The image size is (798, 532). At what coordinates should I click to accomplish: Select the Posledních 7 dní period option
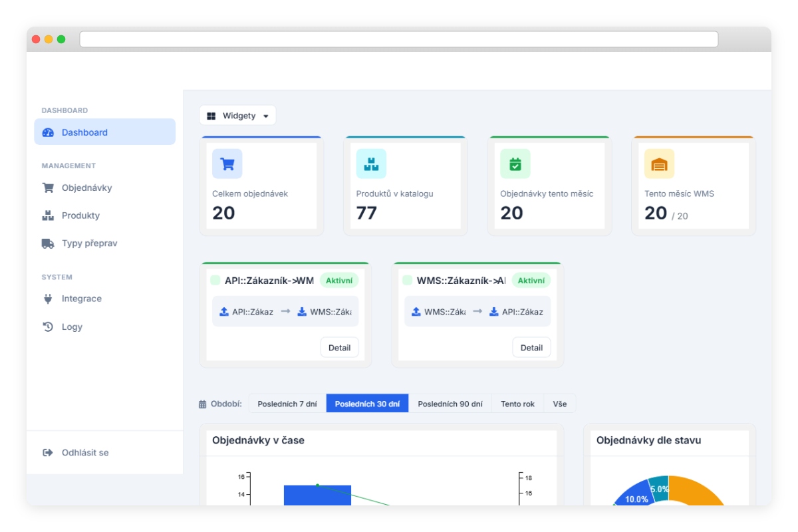(287, 404)
